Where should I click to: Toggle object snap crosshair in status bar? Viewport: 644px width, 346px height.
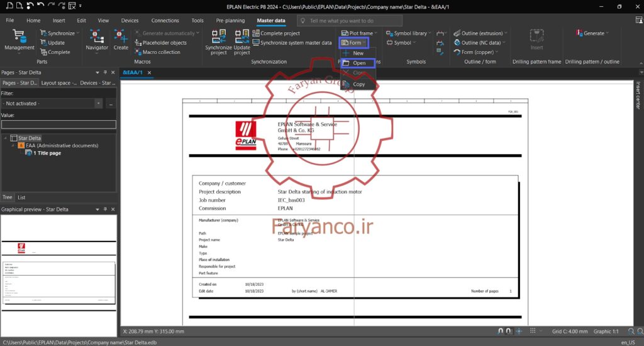pyautogui.click(x=519, y=331)
